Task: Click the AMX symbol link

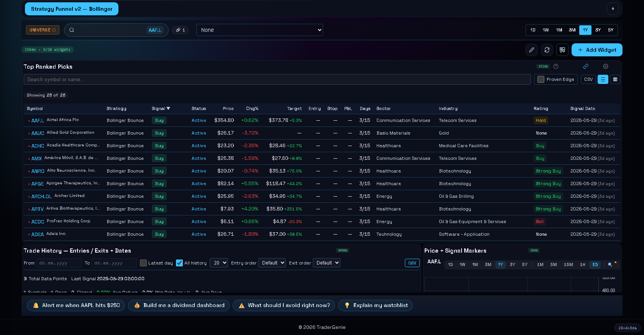Action: [x=37, y=158]
